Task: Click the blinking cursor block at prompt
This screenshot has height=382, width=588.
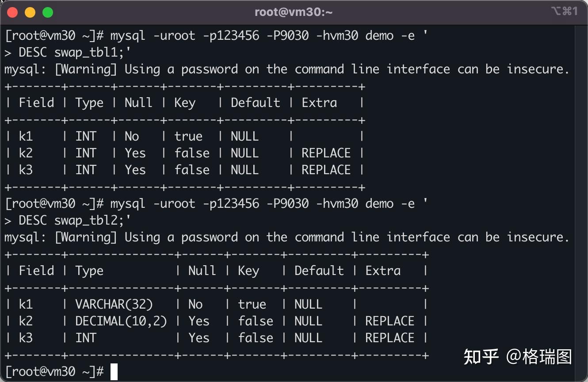Action: pos(114,372)
